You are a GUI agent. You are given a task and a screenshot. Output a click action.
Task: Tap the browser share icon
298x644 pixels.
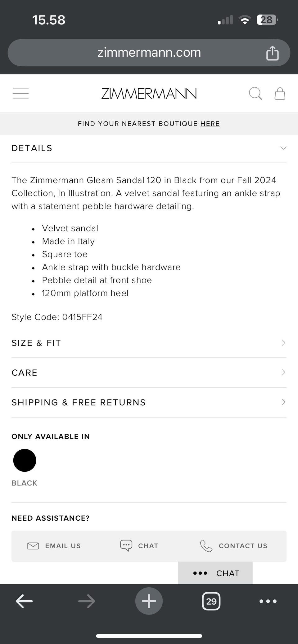coord(272,53)
